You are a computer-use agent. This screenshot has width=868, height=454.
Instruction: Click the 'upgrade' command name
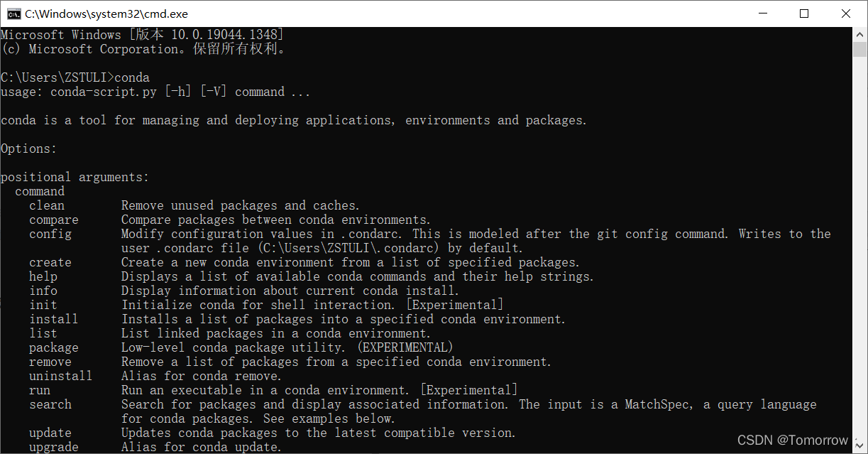click(x=54, y=447)
